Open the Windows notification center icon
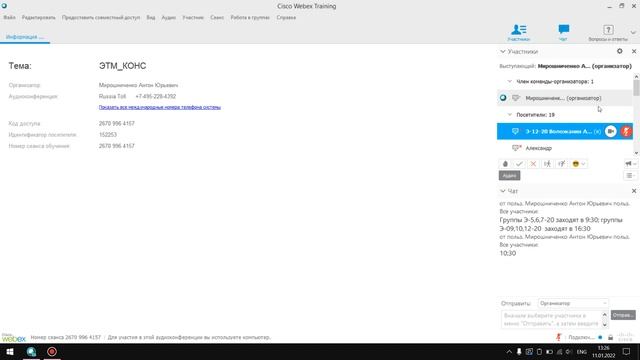 [627, 352]
